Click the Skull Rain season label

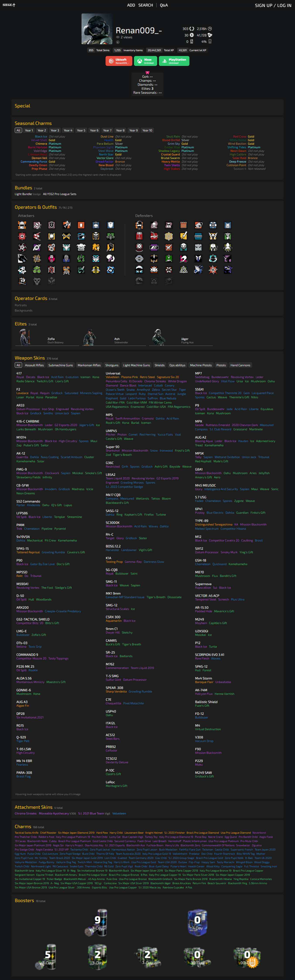[x=173, y=137]
